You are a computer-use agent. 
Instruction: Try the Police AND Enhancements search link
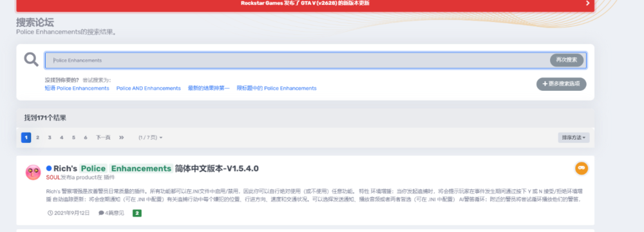click(148, 88)
